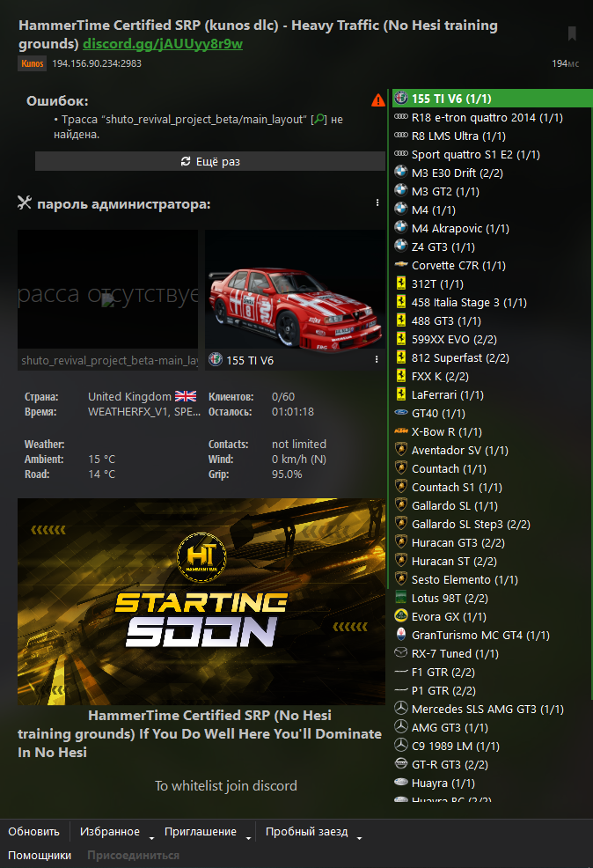This screenshot has width=593, height=868.
Task: Open the discord.gg/jAUUyy8r9w link
Action: pyautogui.click(x=163, y=44)
